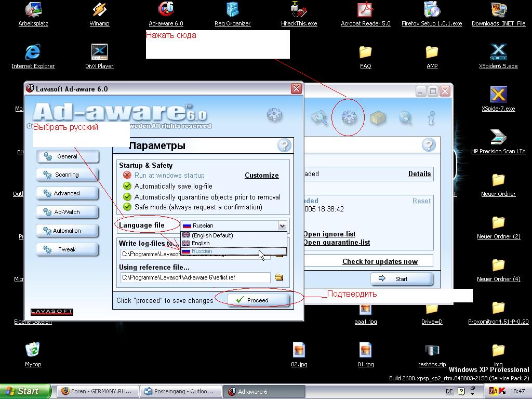
Task: Click the gear icon in front Ad-aware header
Action: pos(274,115)
